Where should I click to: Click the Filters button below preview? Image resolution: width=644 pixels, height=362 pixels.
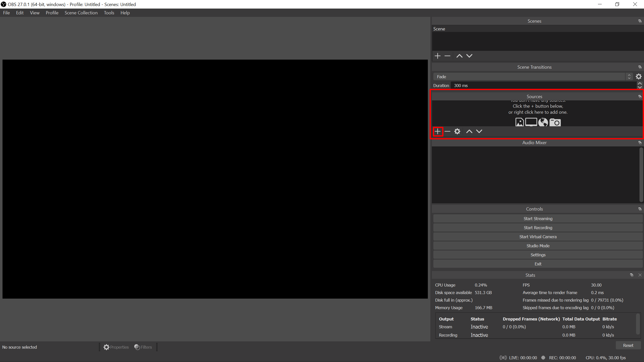(143, 347)
